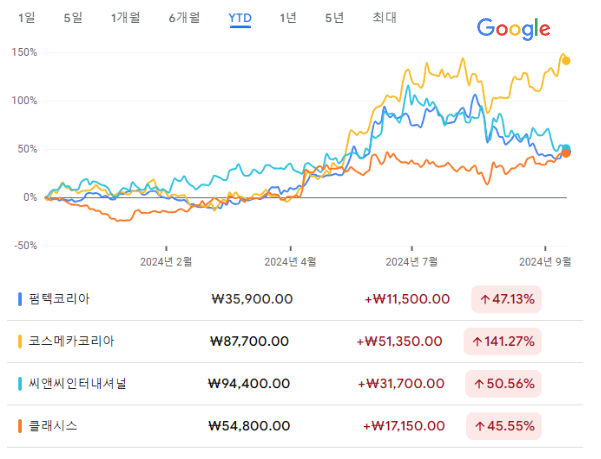This screenshot has width=601, height=459.
Task: Click the 45.55% gain badge
Action: coord(504,426)
